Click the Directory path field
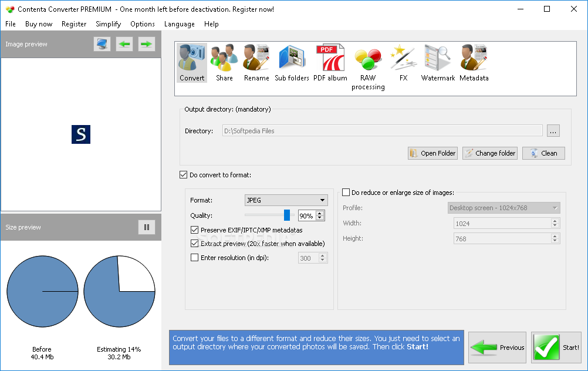Image resolution: width=588 pixels, height=371 pixels. (x=383, y=131)
